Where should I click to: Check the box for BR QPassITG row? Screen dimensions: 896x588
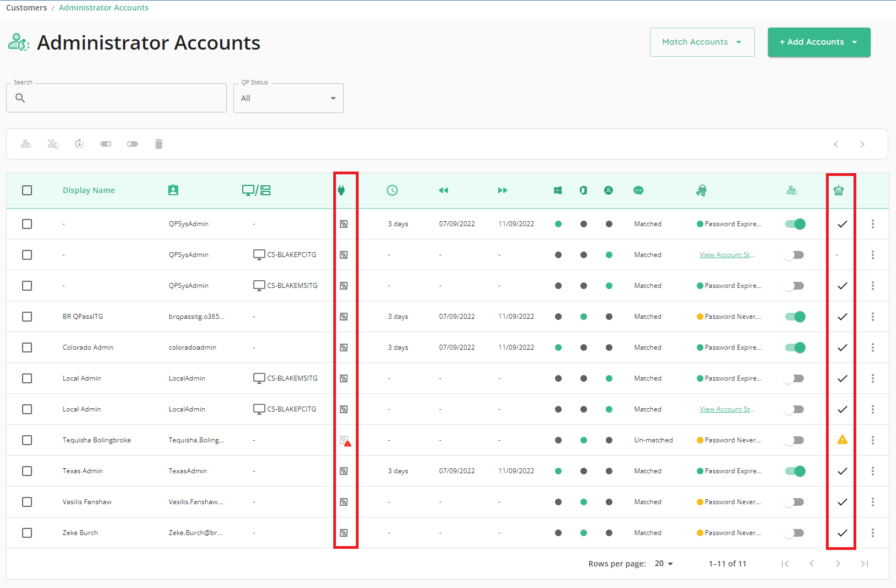(27, 317)
